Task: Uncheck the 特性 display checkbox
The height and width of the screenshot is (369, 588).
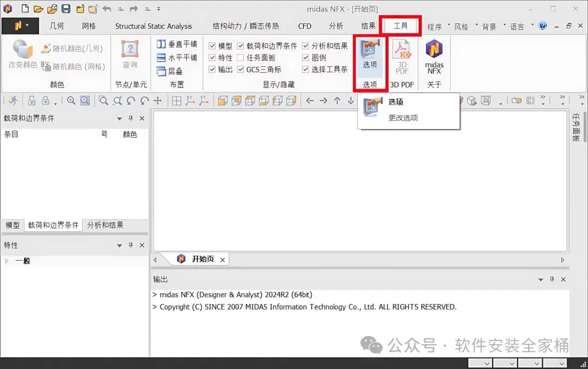Action: (x=212, y=57)
